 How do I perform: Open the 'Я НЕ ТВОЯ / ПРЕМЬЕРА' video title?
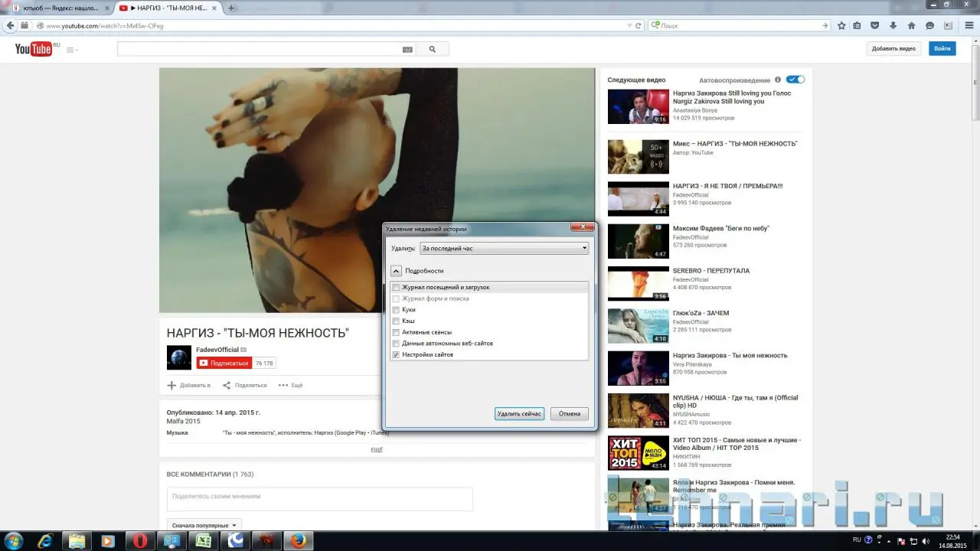(x=728, y=186)
